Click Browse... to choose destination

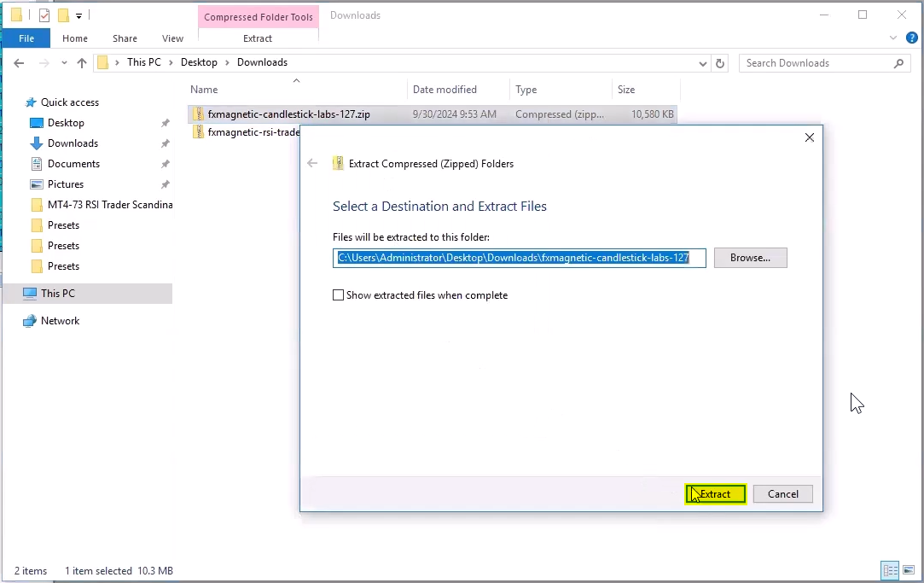(750, 258)
